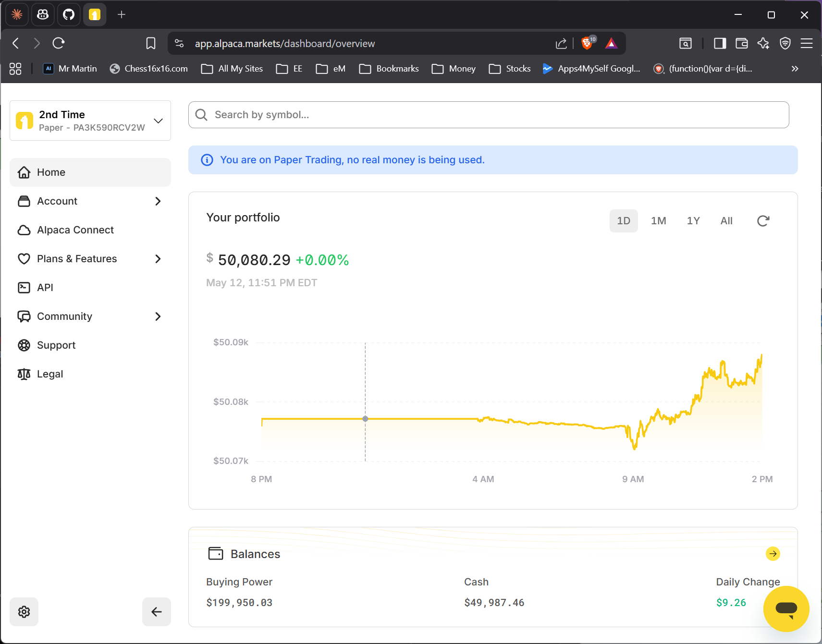The height and width of the screenshot is (644, 822).
Task: Show more hidden bookmarks
Action: click(795, 69)
